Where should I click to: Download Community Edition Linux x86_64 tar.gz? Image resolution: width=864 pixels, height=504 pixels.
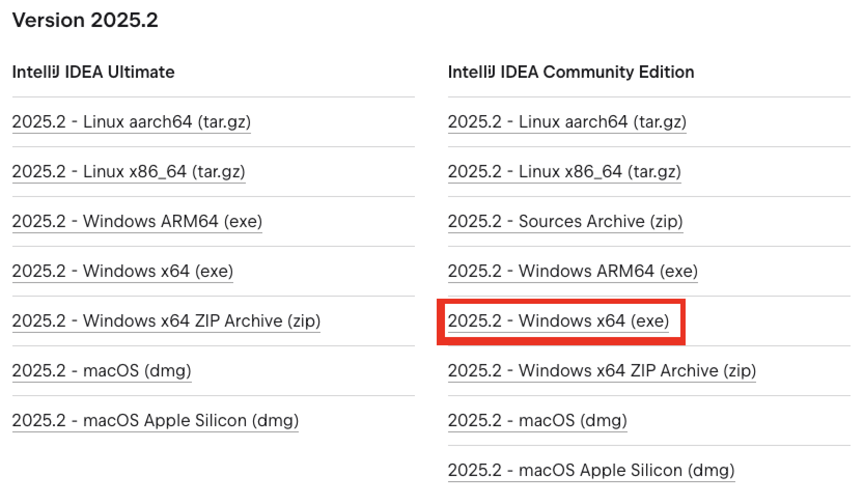point(564,172)
